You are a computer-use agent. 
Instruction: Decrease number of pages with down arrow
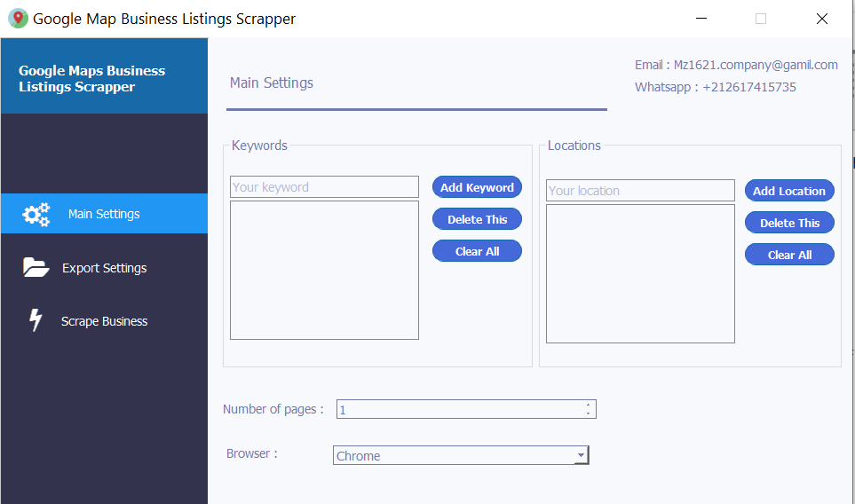(x=589, y=413)
